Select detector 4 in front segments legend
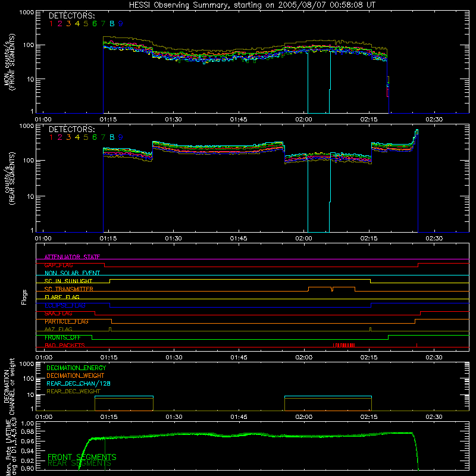 77,24
